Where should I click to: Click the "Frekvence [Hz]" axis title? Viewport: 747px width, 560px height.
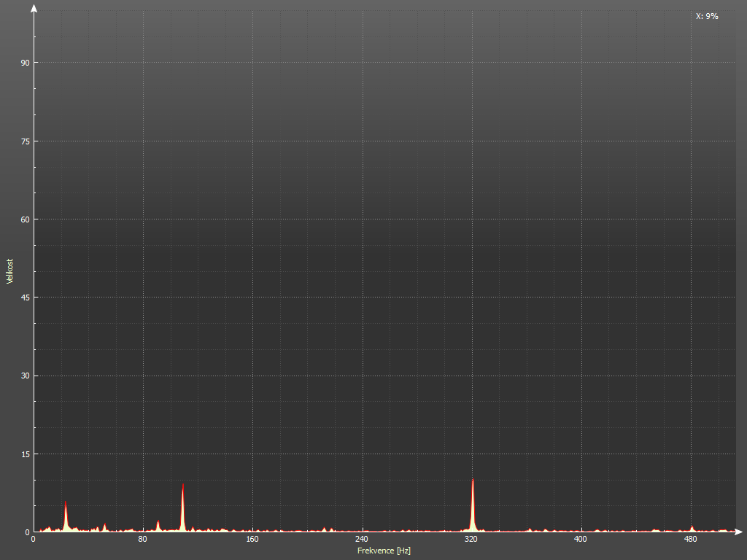click(x=384, y=551)
